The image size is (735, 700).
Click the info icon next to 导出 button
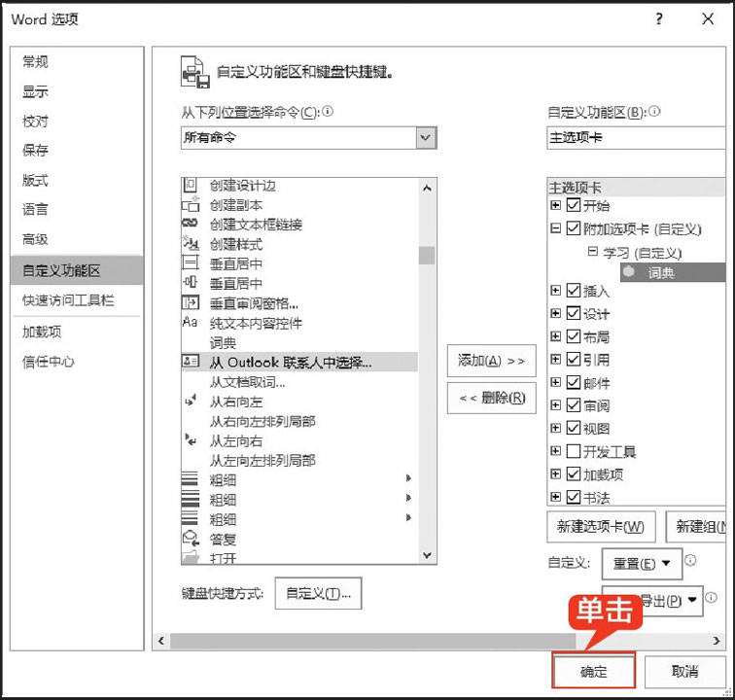click(711, 598)
